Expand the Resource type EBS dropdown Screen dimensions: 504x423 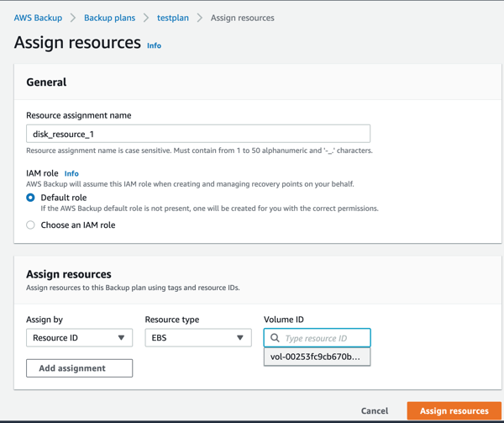[198, 338]
